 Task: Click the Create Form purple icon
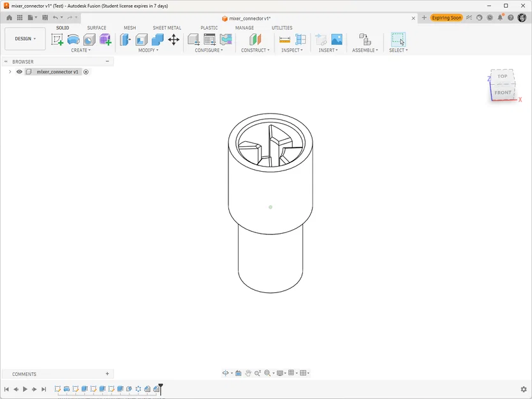[x=105, y=40]
